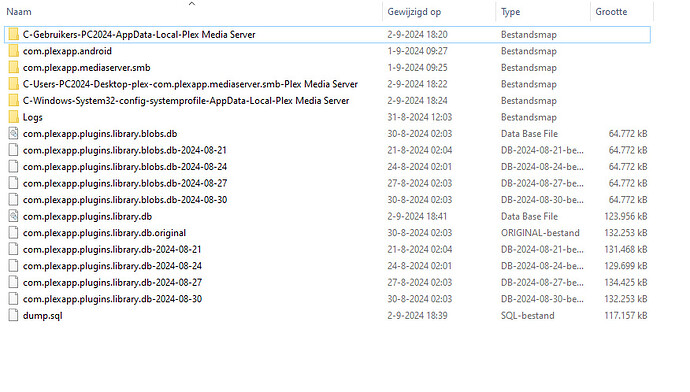The height and width of the screenshot is (392, 690).
Task: Click file icon of com.plexapp.plugins.library.db-2024-08-27
Action: pos(14,282)
